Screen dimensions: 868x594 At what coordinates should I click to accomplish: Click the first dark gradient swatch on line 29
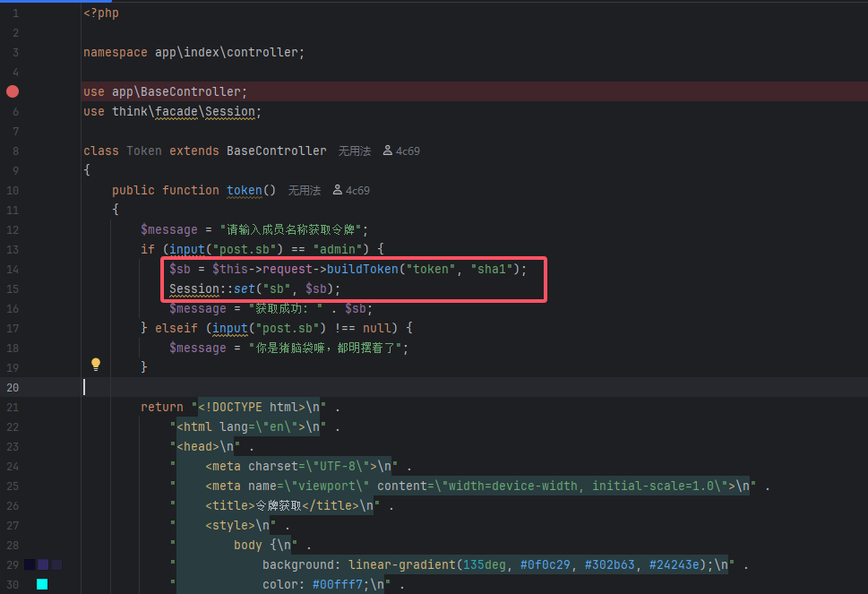pyautogui.click(x=30, y=564)
